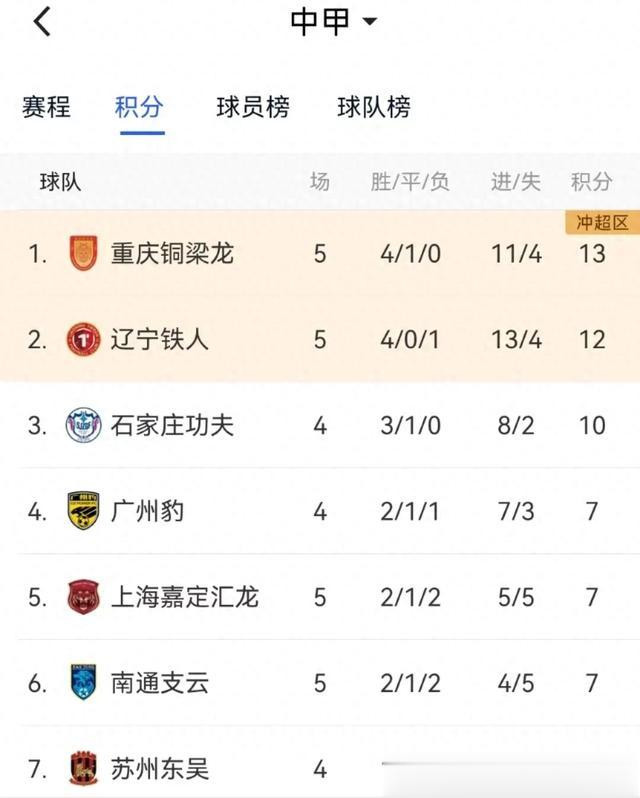Open the 球员榜 tab
This screenshot has height=798, width=640.
(253, 107)
